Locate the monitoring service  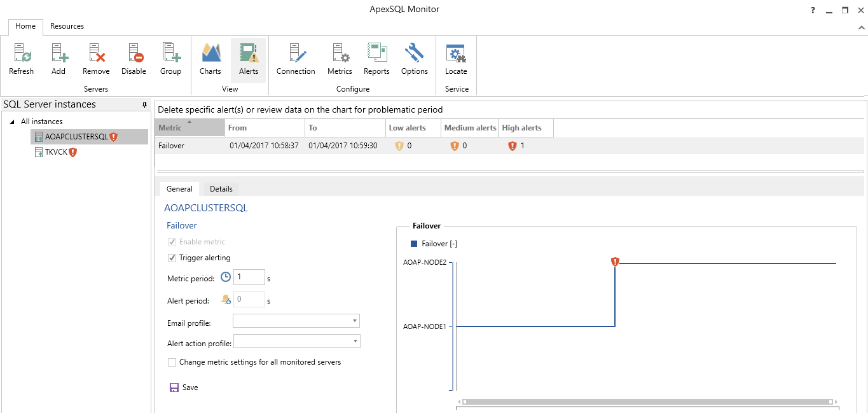tap(456, 59)
